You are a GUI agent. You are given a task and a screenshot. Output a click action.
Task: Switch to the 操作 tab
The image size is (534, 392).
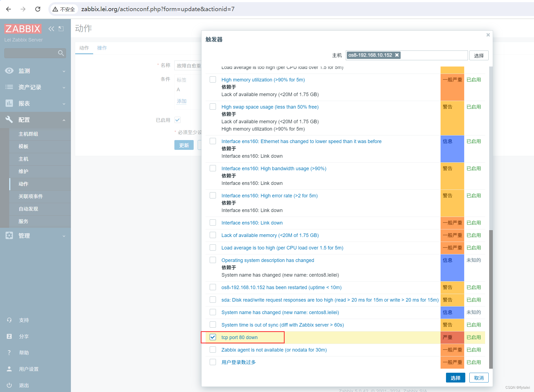102,48
